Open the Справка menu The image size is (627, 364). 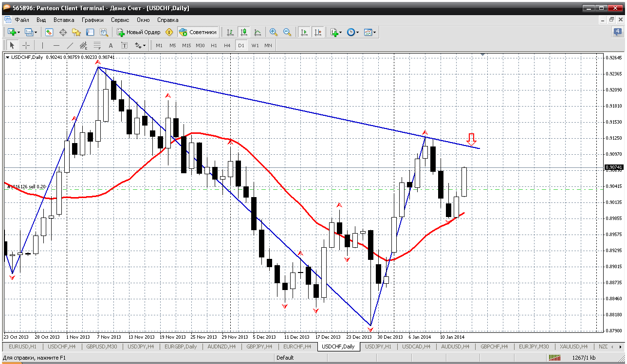click(167, 20)
